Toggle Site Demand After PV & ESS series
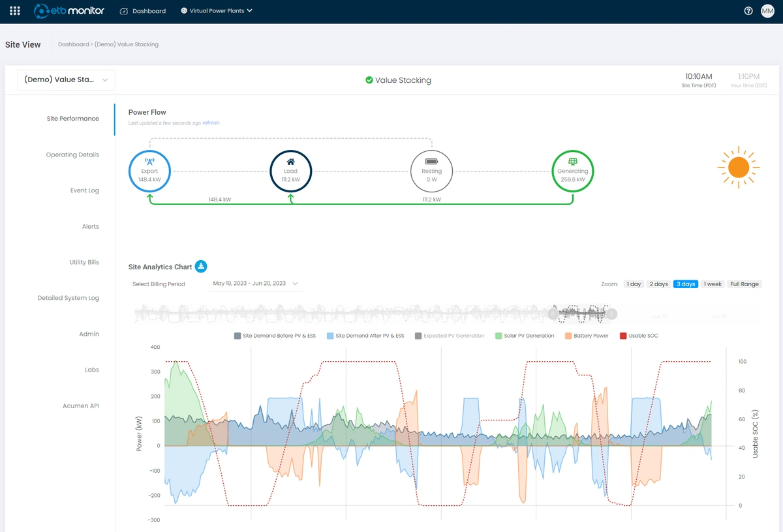This screenshot has height=532, width=783. tap(365, 336)
